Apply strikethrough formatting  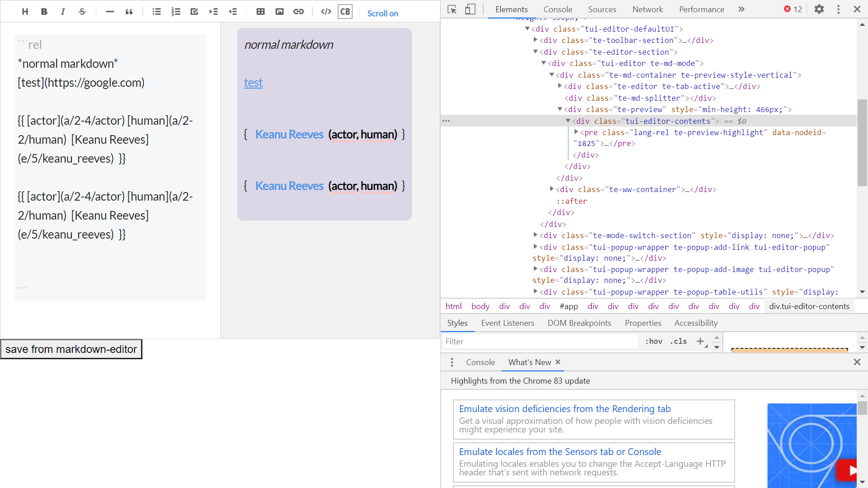coord(82,11)
